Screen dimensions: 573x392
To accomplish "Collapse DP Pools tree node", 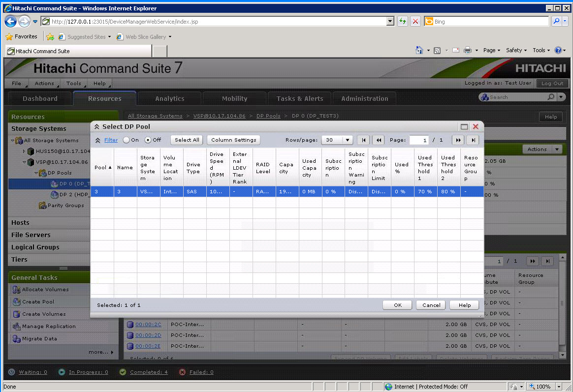I will (x=36, y=173).
